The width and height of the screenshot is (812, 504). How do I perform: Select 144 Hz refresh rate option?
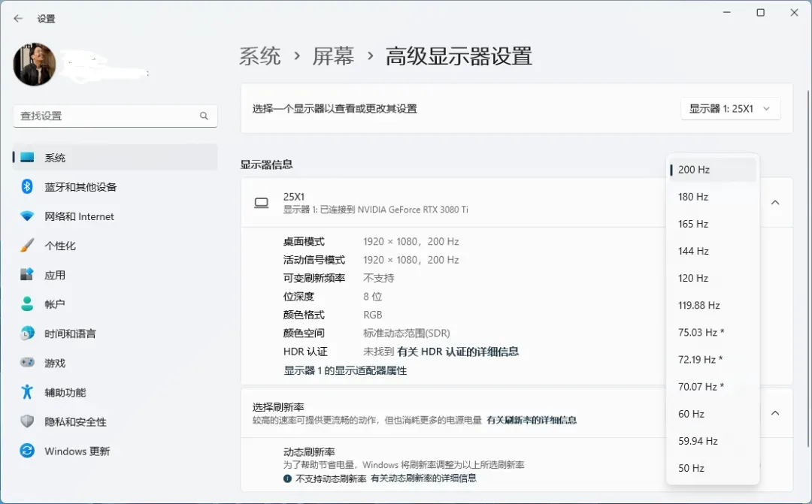(x=693, y=251)
